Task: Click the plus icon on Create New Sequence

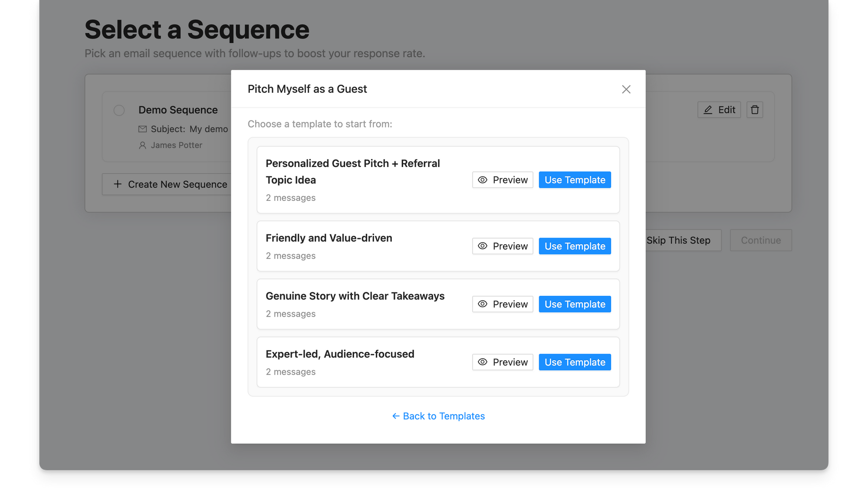Action: pos(117,184)
